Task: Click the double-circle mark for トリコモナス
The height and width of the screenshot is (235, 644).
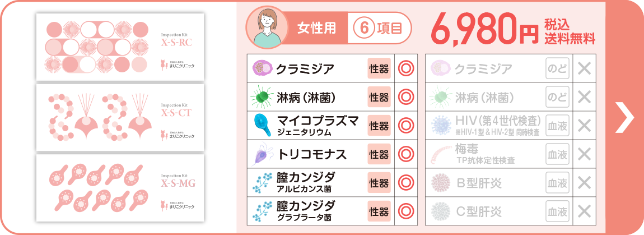Action: (x=406, y=154)
